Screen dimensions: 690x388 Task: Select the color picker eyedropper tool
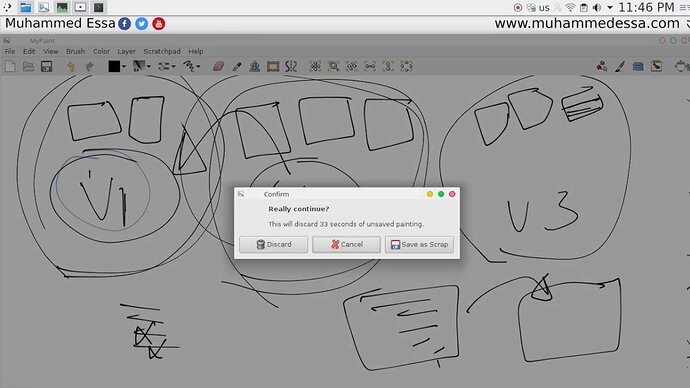tap(237, 66)
